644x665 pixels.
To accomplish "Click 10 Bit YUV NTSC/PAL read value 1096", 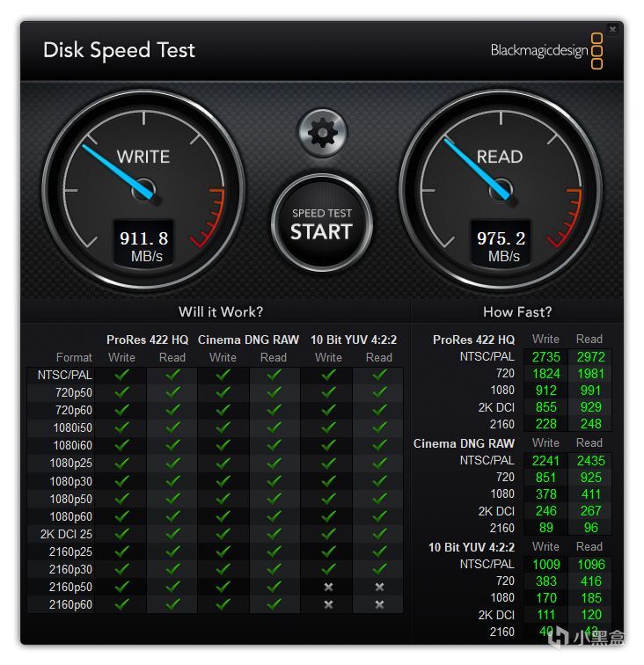I will pos(590,564).
